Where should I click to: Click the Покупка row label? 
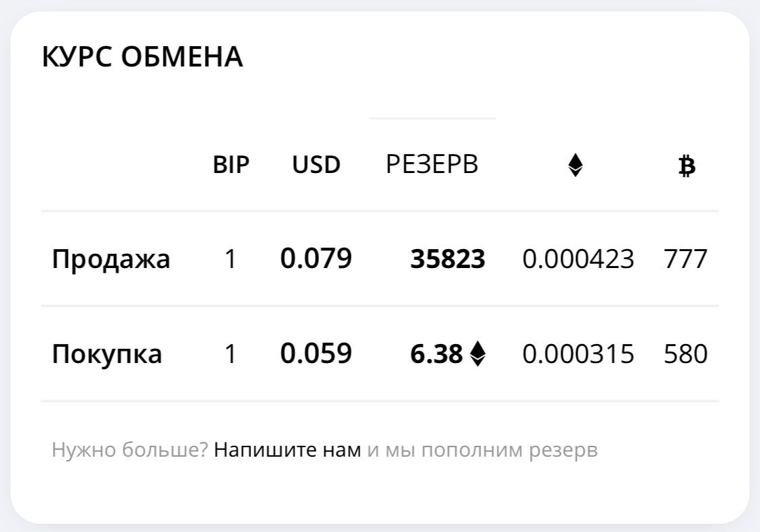tap(107, 354)
